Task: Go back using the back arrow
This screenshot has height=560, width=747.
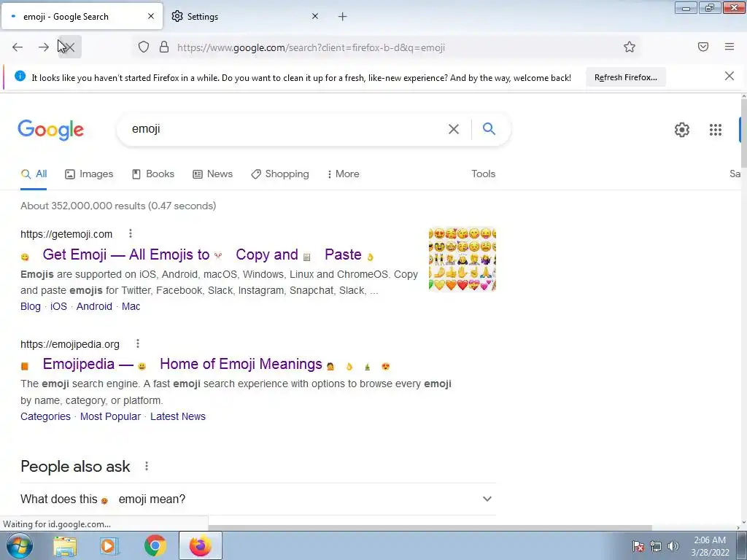Action: pyautogui.click(x=18, y=47)
